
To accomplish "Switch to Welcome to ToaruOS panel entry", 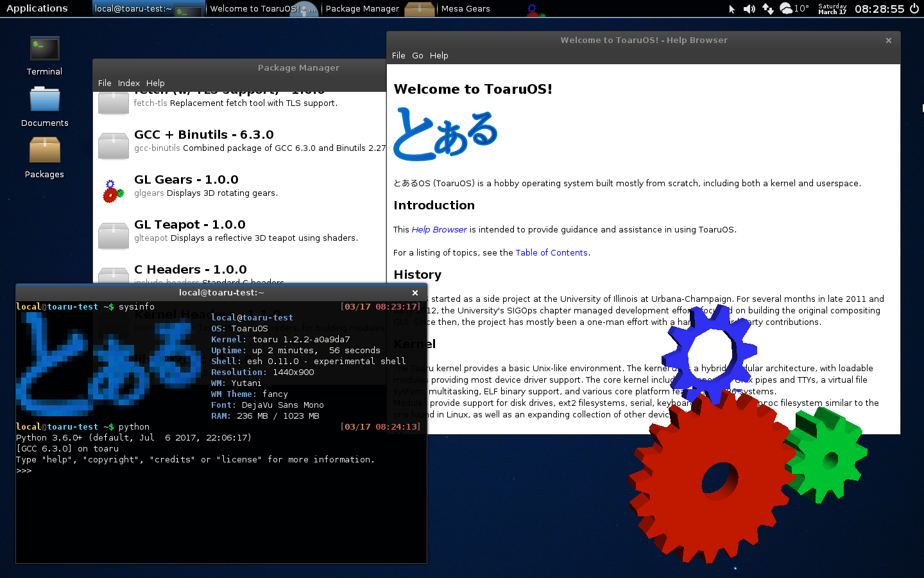I will (263, 9).
